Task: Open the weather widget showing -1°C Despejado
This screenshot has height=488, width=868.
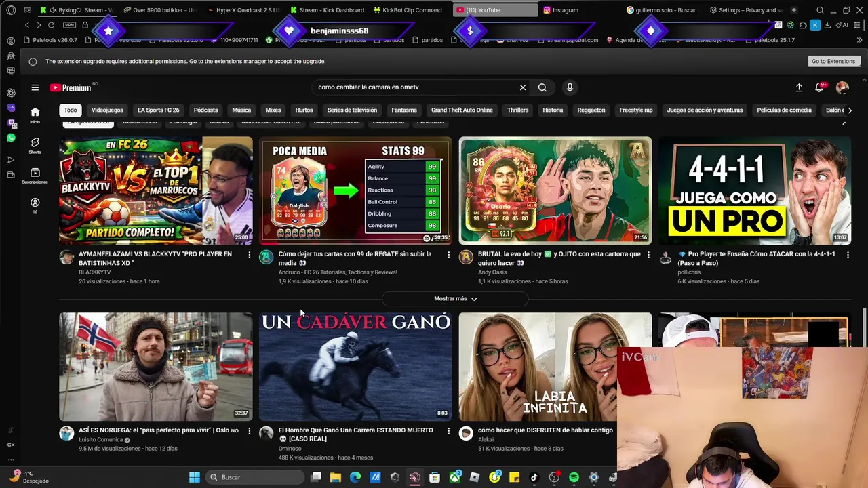Action: point(31,477)
